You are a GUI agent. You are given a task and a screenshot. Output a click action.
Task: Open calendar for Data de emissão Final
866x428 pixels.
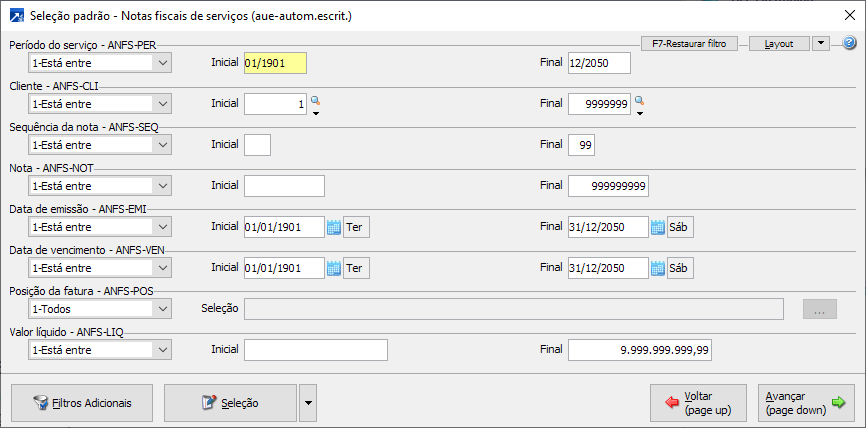coord(658,227)
